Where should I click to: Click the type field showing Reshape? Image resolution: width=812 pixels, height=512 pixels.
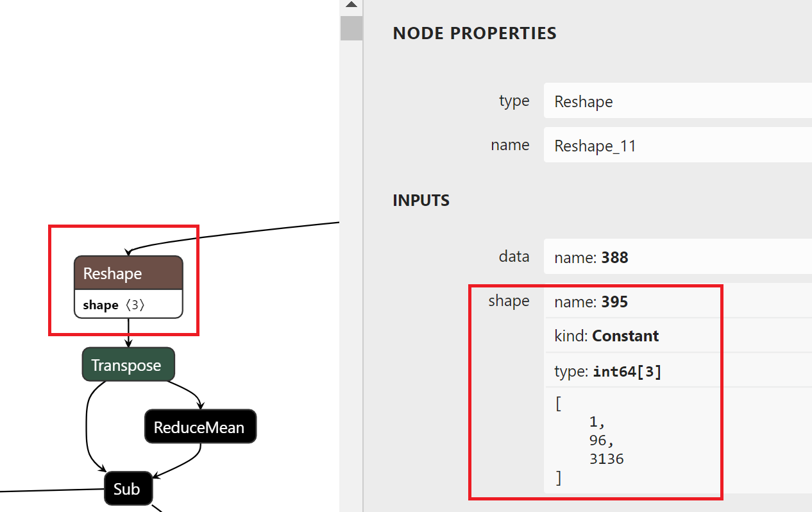(x=678, y=101)
